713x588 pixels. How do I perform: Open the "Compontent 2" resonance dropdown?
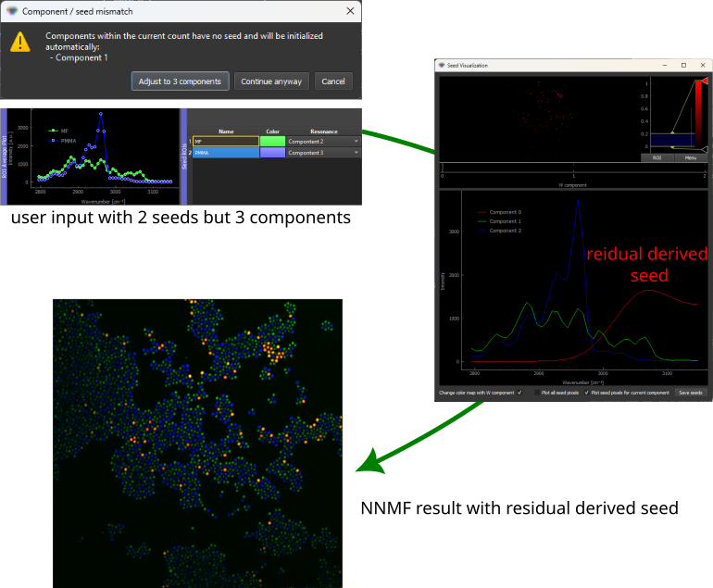pos(323,142)
